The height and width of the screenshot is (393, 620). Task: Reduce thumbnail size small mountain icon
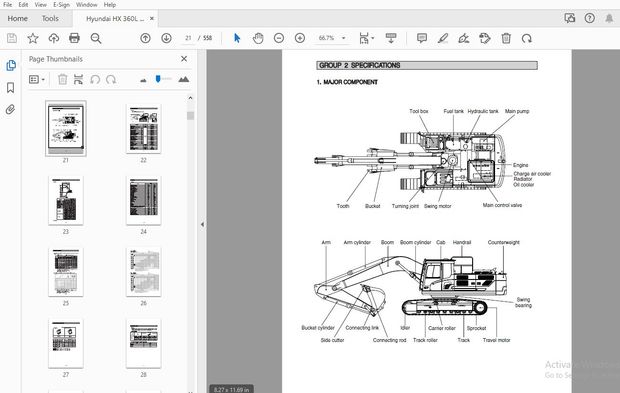point(143,80)
